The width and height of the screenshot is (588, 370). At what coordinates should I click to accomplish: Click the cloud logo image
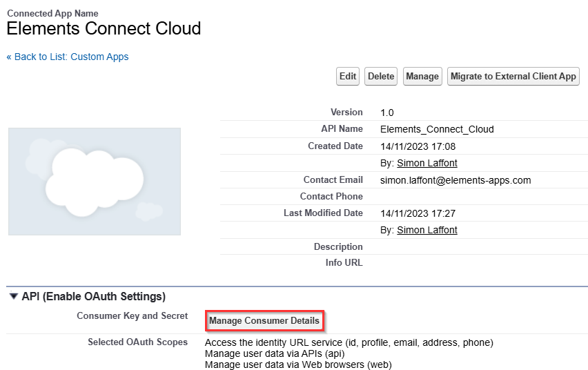coord(95,181)
